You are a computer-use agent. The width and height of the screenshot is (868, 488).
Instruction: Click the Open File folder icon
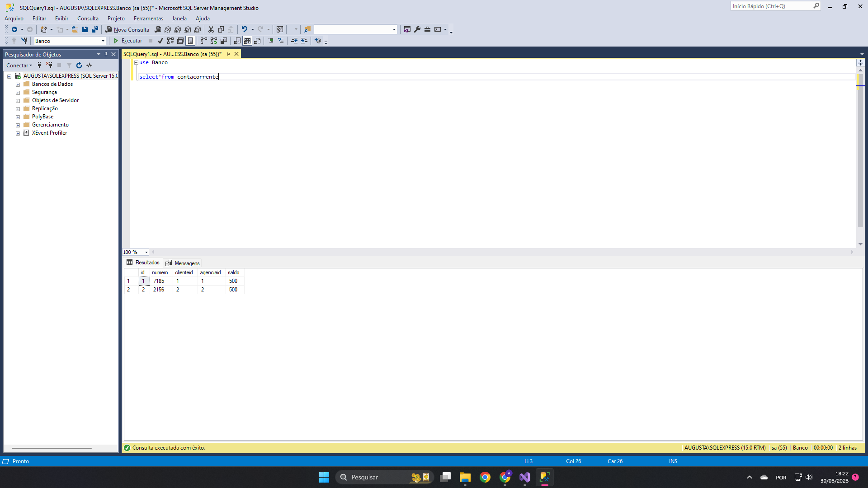pos(75,29)
